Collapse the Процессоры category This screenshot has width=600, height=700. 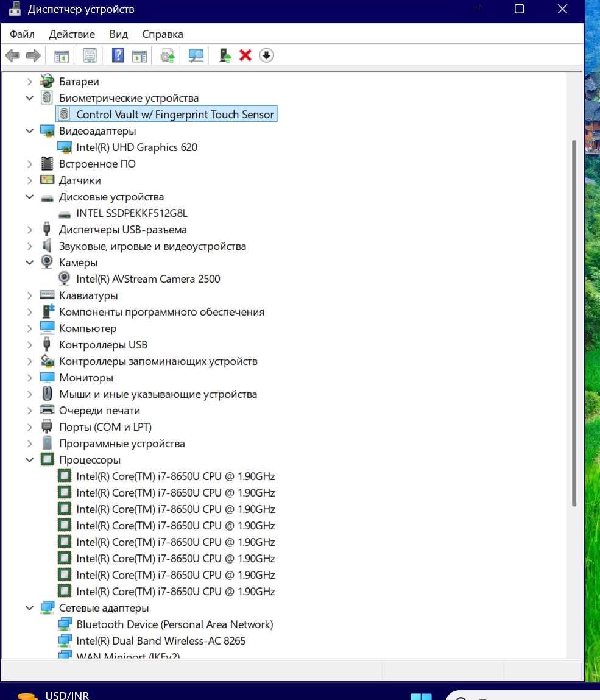pos(29,460)
